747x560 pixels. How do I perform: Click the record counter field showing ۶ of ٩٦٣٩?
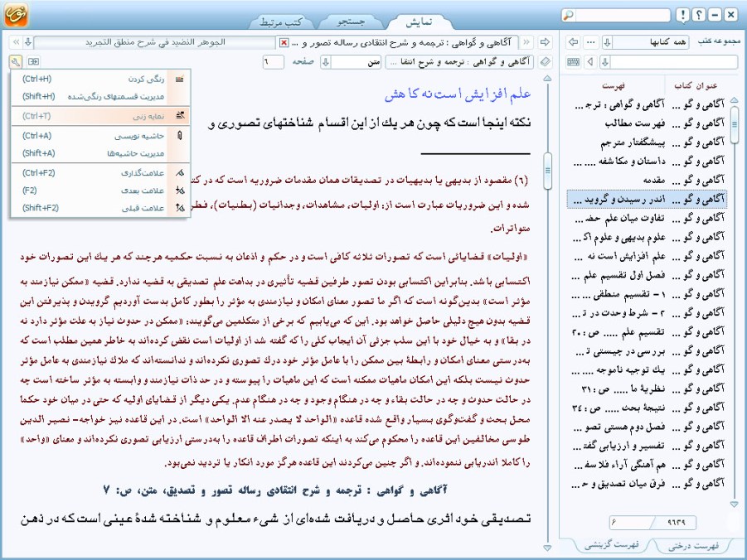pyautogui.click(x=652, y=523)
